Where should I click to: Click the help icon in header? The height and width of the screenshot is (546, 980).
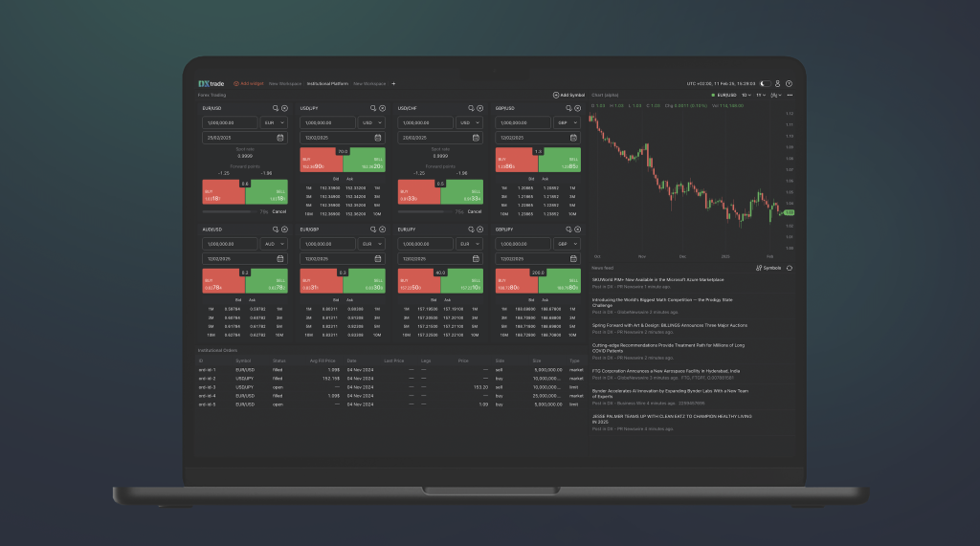[789, 84]
